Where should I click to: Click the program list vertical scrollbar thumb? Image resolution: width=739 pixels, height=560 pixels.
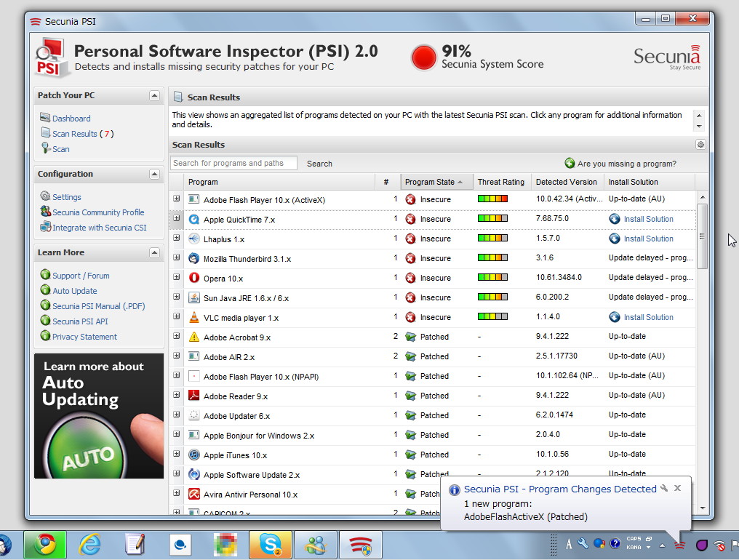[702, 236]
